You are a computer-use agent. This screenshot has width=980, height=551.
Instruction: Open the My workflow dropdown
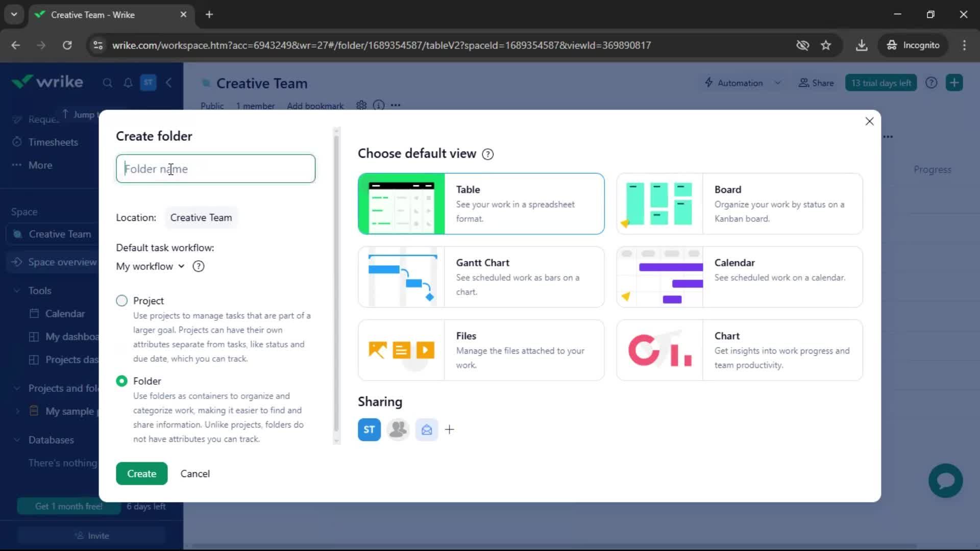pos(150,266)
